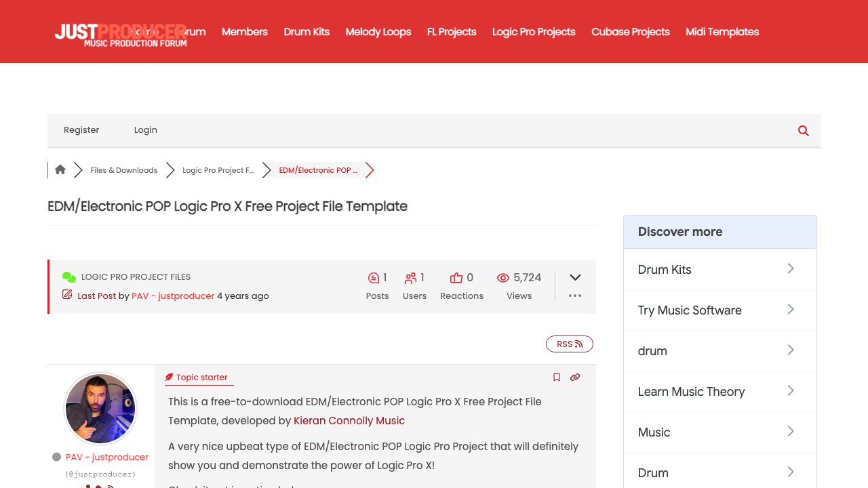Click the PAV - justproducer avatar photo

[x=100, y=409]
